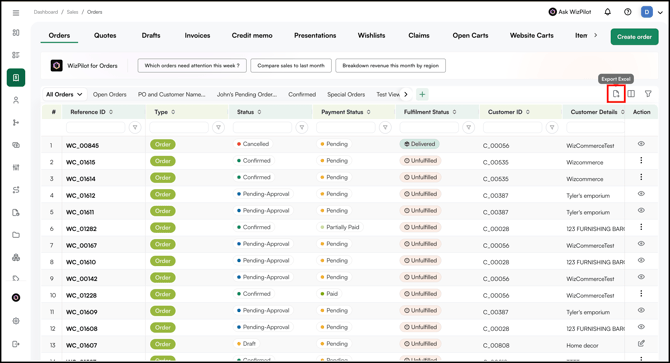Click the Export Excel icon
The image size is (670, 363).
pyautogui.click(x=616, y=94)
